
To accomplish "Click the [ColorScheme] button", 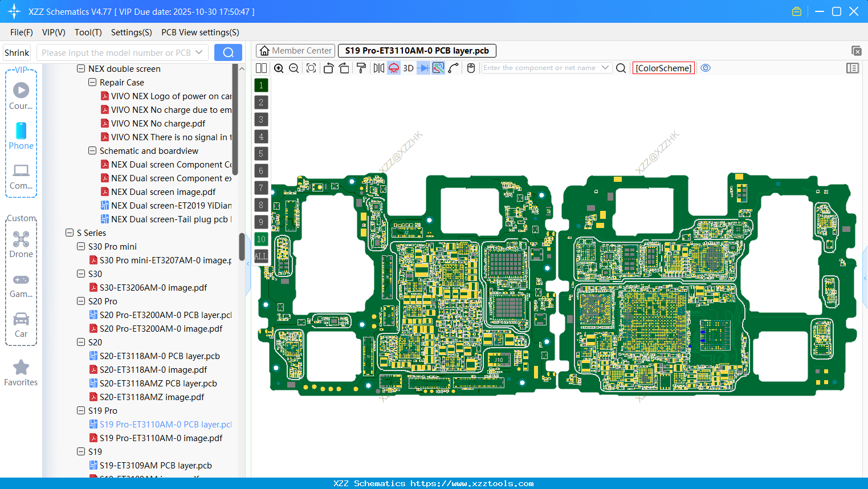I will click(x=663, y=68).
